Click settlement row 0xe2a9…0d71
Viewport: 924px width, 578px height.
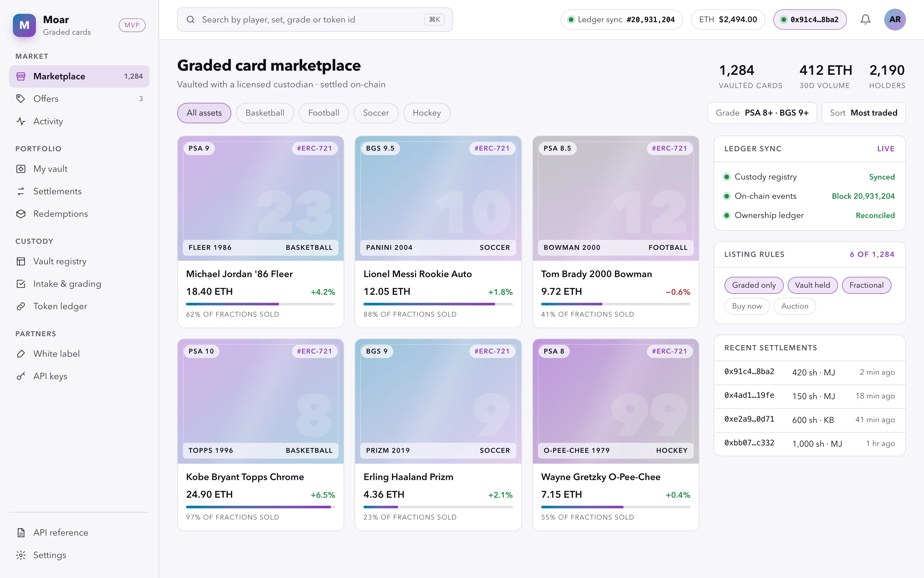pyautogui.click(x=809, y=420)
